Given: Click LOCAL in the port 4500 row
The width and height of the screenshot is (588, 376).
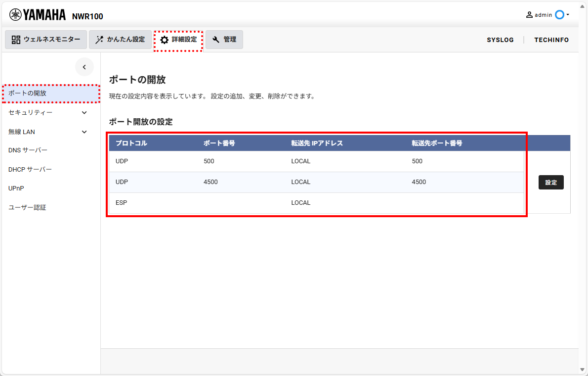Looking at the screenshot, I should click(301, 182).
